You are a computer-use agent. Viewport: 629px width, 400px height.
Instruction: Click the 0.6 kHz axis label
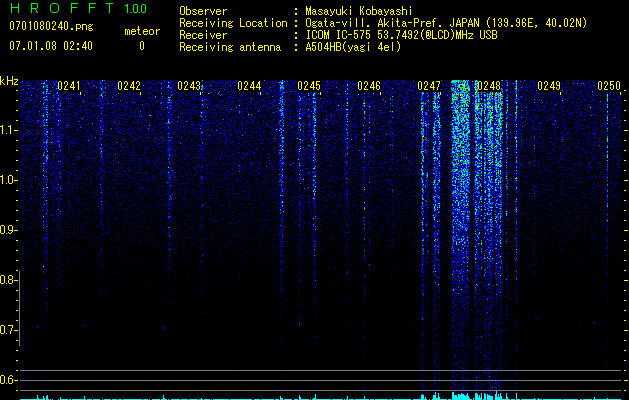pos(8,380)
